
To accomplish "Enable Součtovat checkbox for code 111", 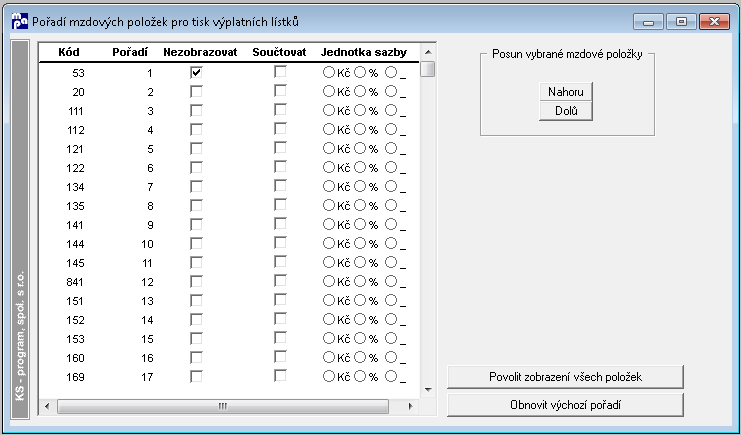I will coord(280,110).
